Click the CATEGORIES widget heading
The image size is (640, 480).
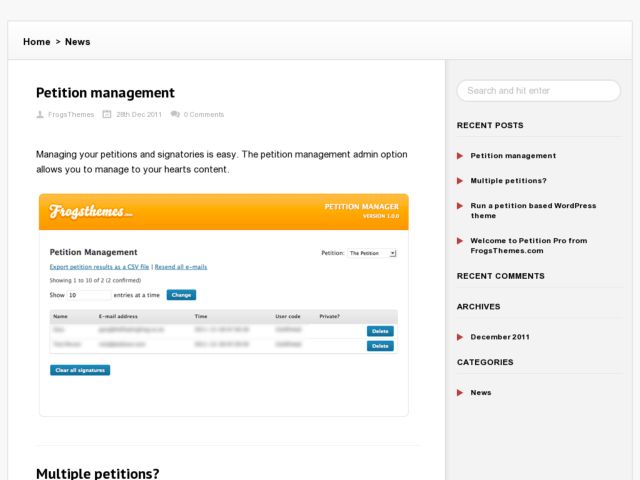485,362
